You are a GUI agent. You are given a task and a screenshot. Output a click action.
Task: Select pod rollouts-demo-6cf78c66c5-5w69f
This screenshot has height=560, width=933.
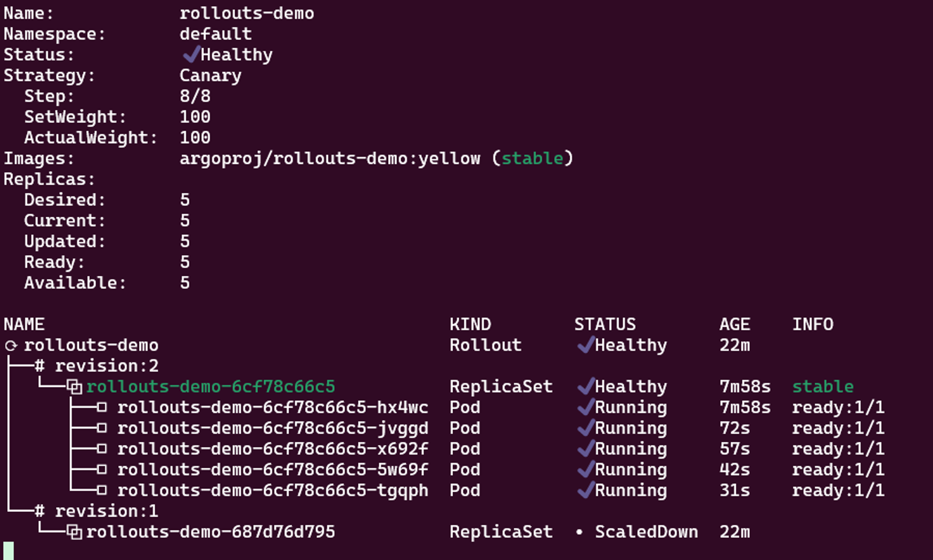273,470
